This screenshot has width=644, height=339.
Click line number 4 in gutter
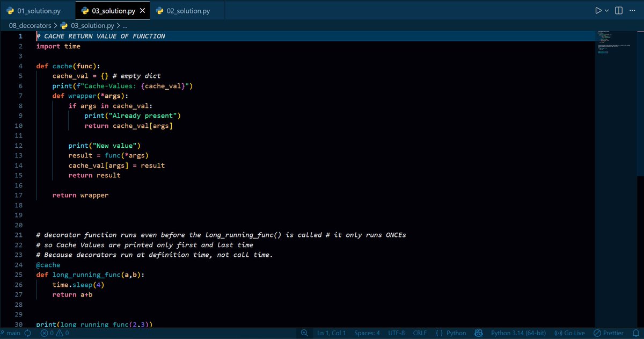click(20, 66)
